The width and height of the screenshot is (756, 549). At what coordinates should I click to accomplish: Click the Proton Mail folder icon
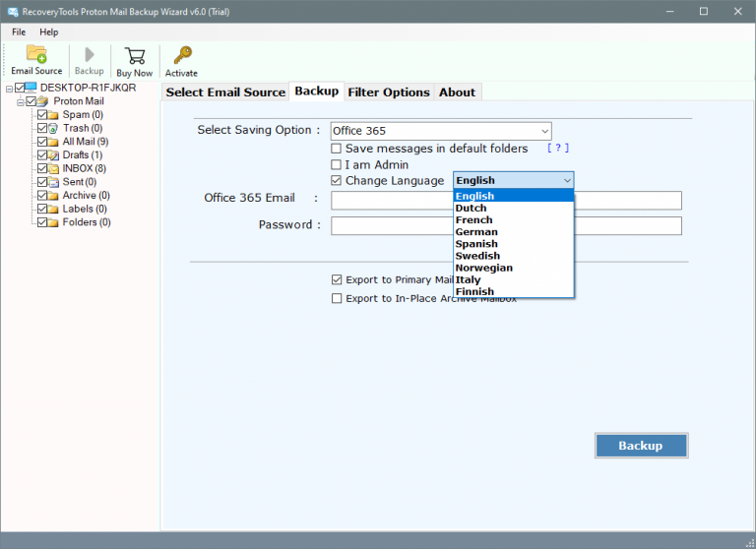pyautogui.click(x=42, y=101)
